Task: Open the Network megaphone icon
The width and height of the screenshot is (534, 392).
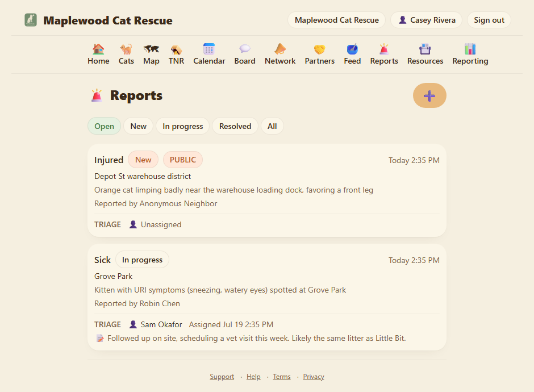Action: click(x=280, y=49)
